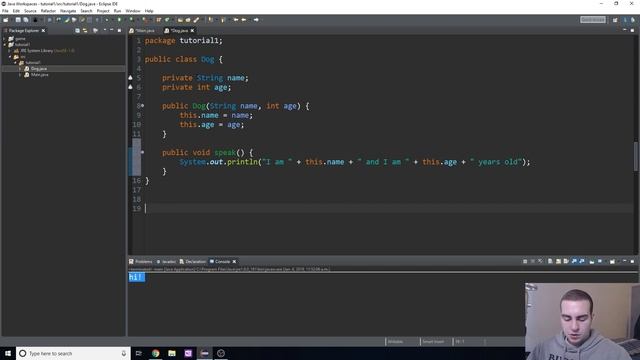Toggle Show Console on standard output
The width and height of the screenshot is (640, 360).
pos(574,261)
